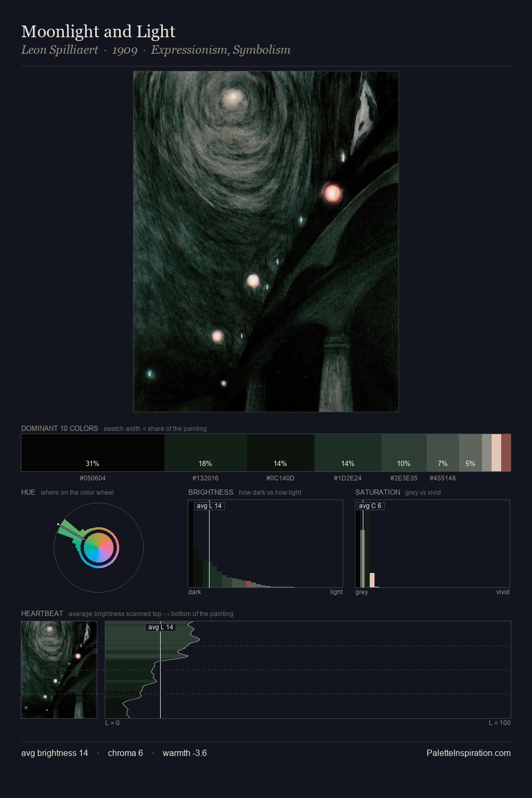Click the color wheel in hue chart
The height and width of the screenshot is (798, 532).
click(99, 547)
